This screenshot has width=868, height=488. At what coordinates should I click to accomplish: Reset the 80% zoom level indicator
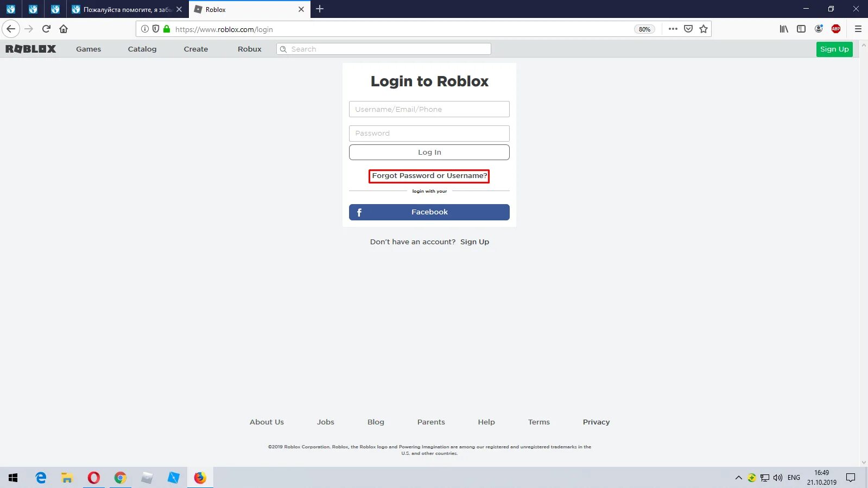click(644, 29)
